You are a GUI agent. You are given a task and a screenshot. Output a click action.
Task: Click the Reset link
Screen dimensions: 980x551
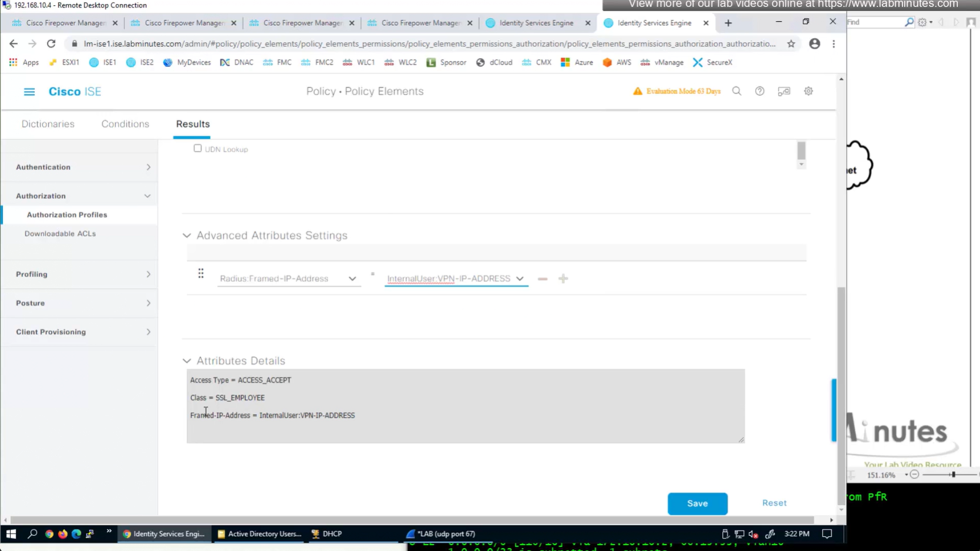(774, 503)
